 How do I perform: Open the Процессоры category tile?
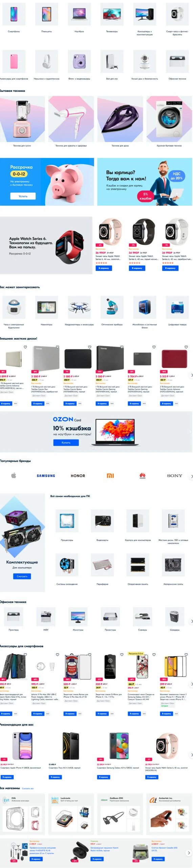tap(67, 521)
